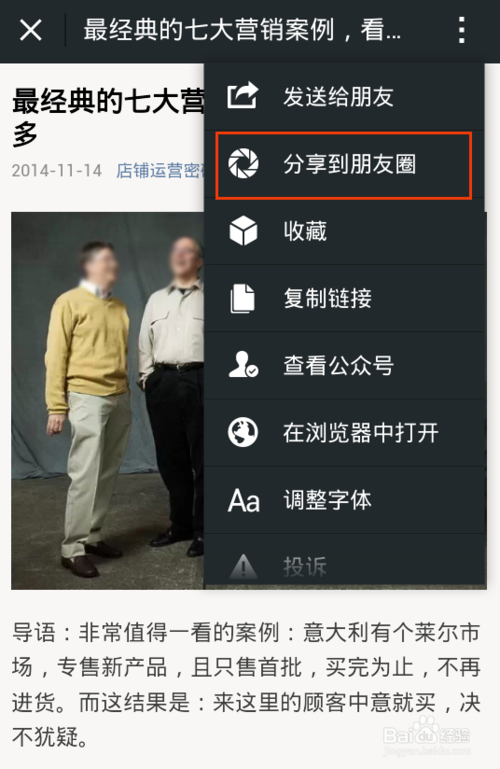Click the document copy icon
This screenshot has height=769, width=500.
tap(243, 298)
